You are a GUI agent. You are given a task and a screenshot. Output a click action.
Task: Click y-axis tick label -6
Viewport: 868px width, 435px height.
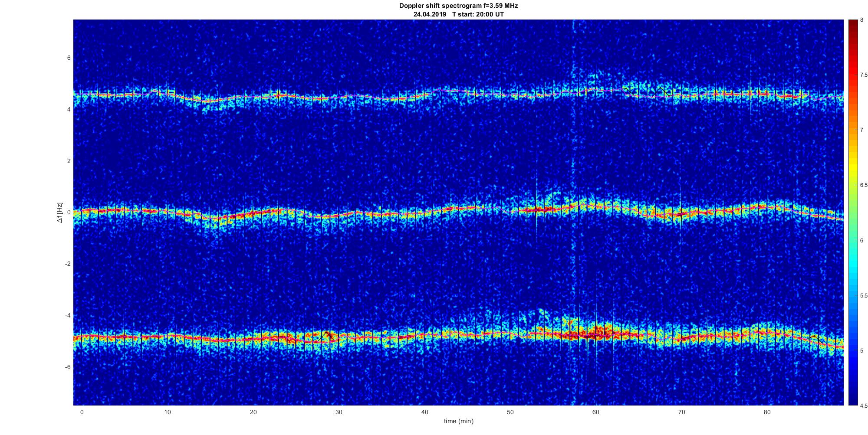click(x=68, y=367)
